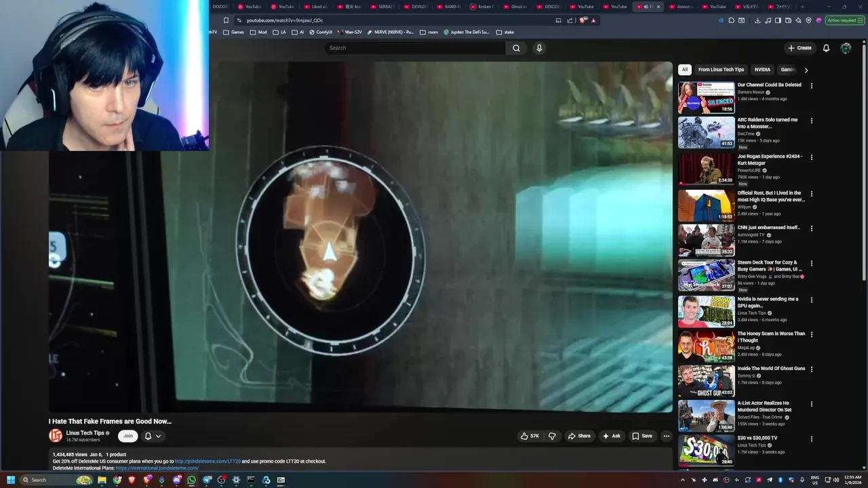Open a new browser tab with plus
This screenshot has height=488, width=868.
[x=802, y=7]
